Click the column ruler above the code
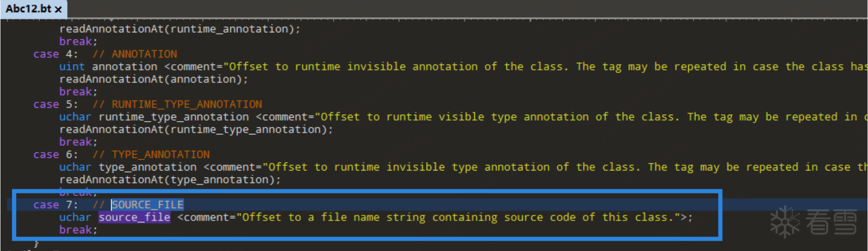 (422, 20)
